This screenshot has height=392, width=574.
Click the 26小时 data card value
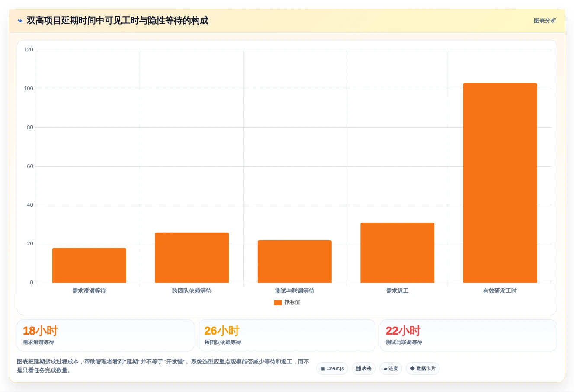pyautogui.click(x=222, y=331)
